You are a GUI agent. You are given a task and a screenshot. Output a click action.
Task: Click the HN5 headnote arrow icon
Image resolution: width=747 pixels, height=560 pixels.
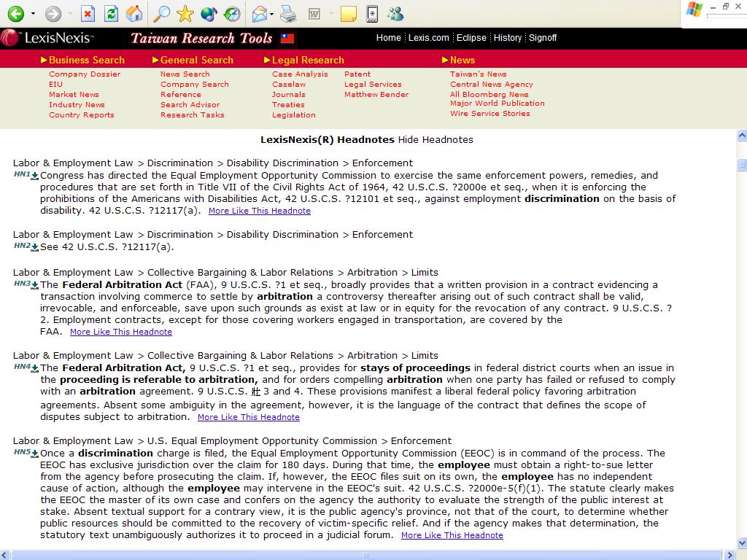pyautogui.click(x=35, y=454)
